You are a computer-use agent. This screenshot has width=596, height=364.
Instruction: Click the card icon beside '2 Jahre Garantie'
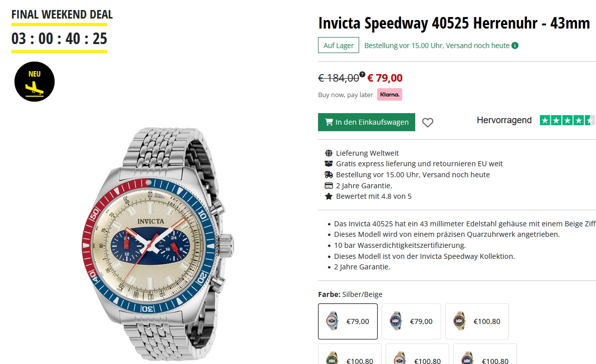click(x=329, y=186)
